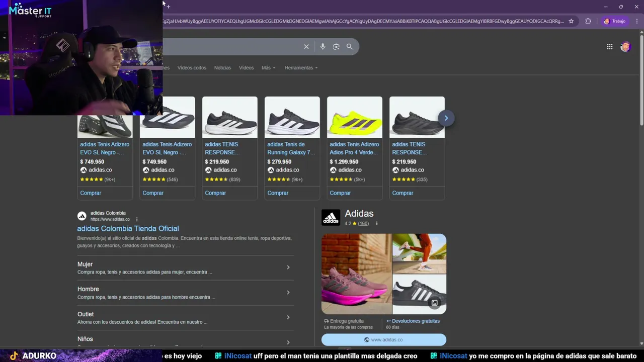Screen dimensions: 644x362
Task: Open Herramientas dropdown
Action: [x=301, y=68]
